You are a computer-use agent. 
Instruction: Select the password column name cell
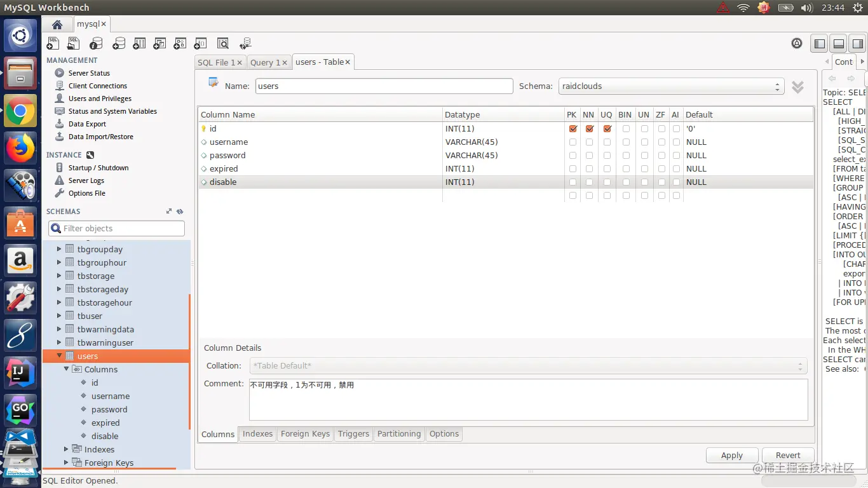(x=321, y=155)
